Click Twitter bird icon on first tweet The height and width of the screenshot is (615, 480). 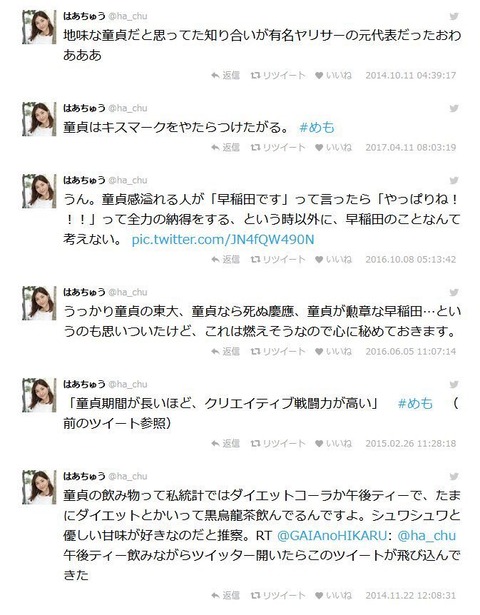454,16
